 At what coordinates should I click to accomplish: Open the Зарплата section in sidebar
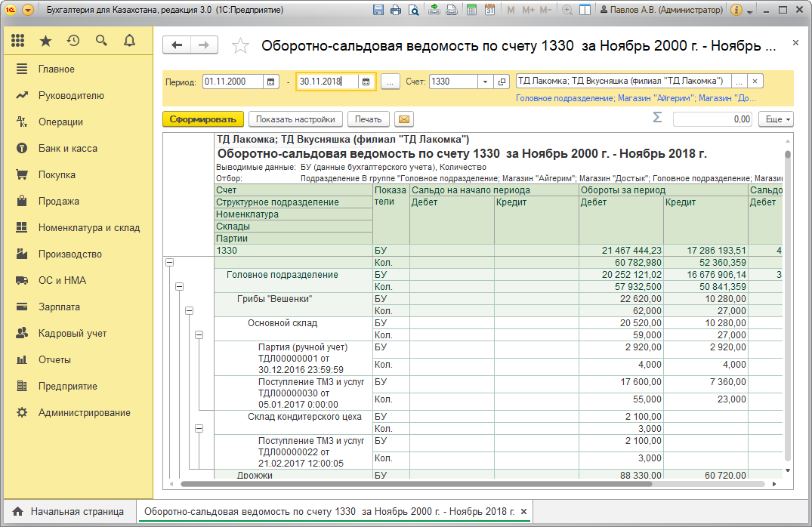[59, 307]
